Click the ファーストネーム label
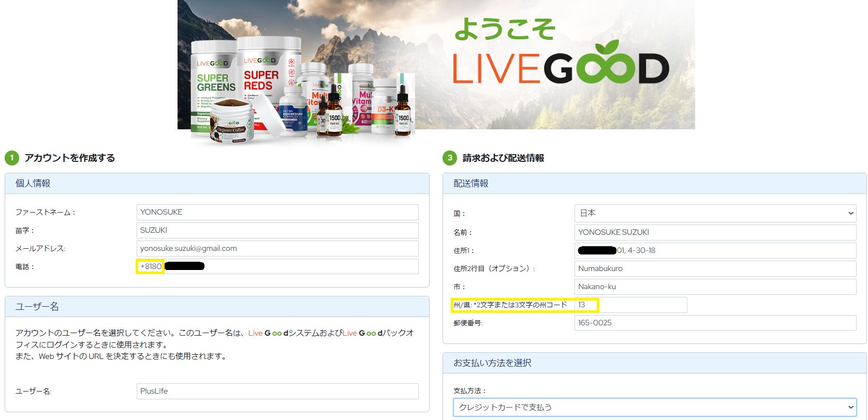 [45, 212]
